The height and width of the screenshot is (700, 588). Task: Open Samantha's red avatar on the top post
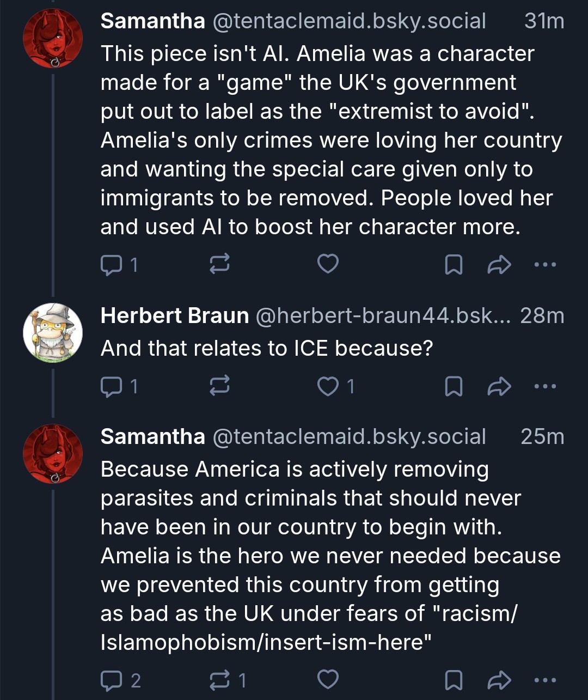point(53,38)
